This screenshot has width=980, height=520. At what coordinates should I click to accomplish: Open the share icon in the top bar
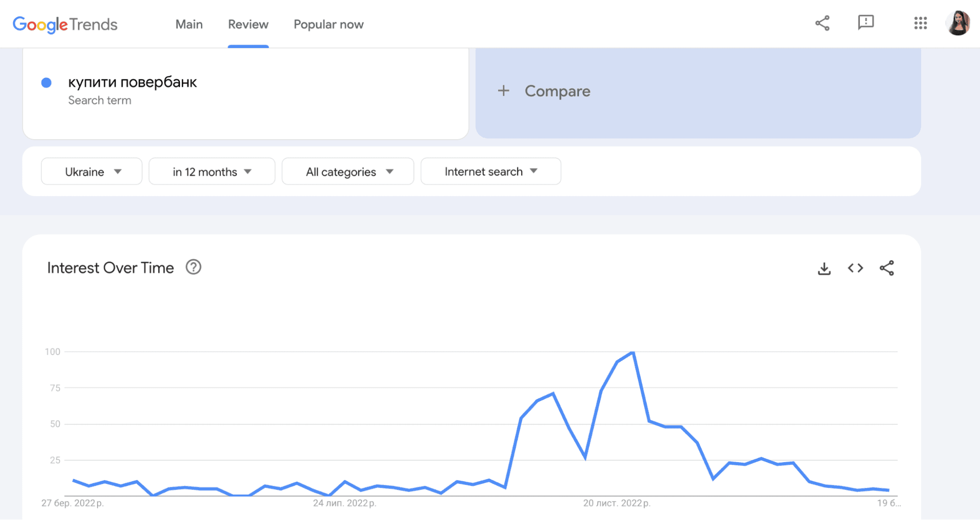(823, 23)
